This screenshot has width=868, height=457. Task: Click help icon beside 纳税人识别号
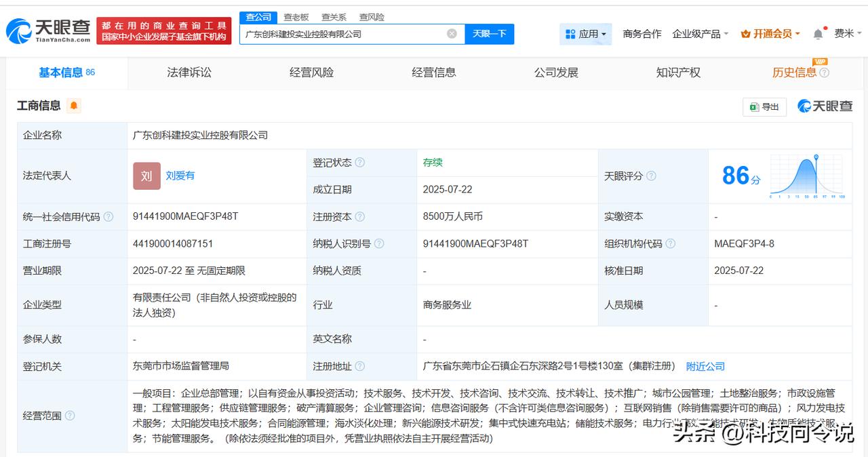(379, 244)
